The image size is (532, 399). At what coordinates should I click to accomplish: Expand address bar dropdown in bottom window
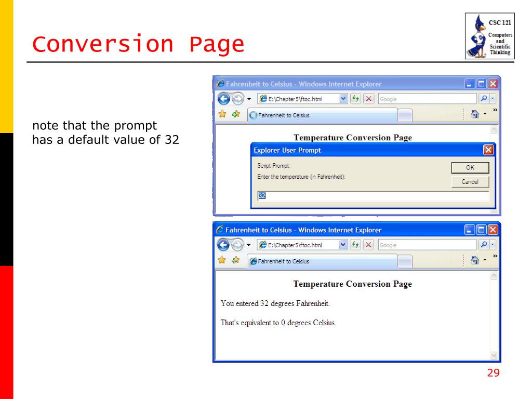point(343,245)
